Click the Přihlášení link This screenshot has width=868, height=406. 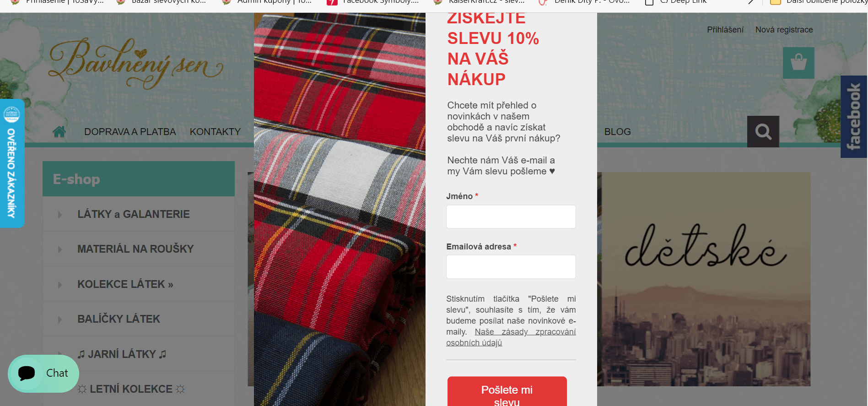tap(725, 30)
